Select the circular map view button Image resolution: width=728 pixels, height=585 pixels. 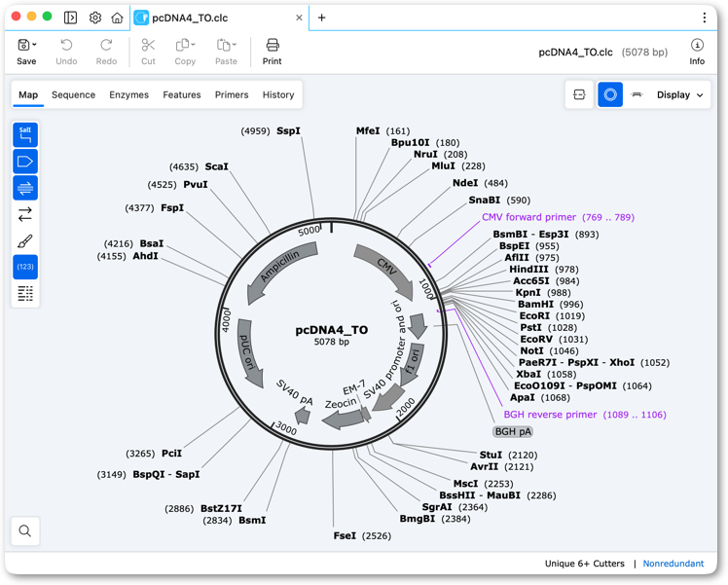pyautogui.click(x=610, y=94)
